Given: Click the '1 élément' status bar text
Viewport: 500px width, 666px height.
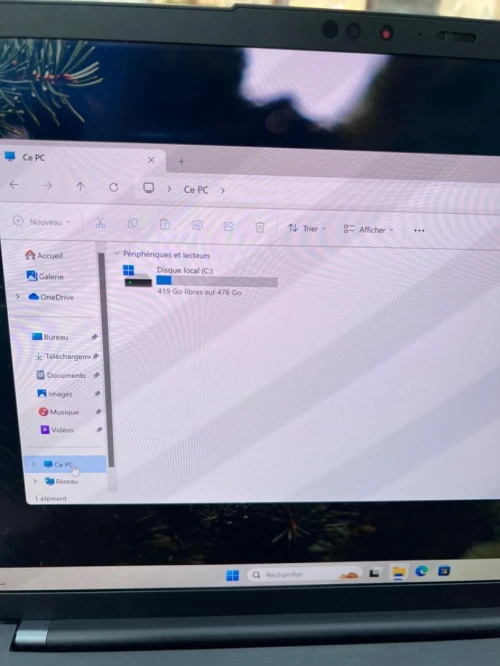Looking at the screenshot, I should coord(51,498).
